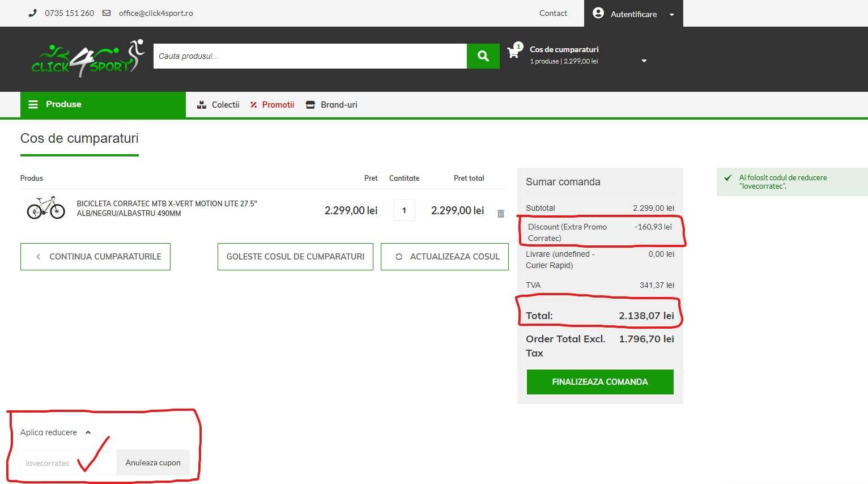The width and height of the screenshot is (868, 484).
Task: Click the hamburger icon next to Produse
Action: (33, 104)
